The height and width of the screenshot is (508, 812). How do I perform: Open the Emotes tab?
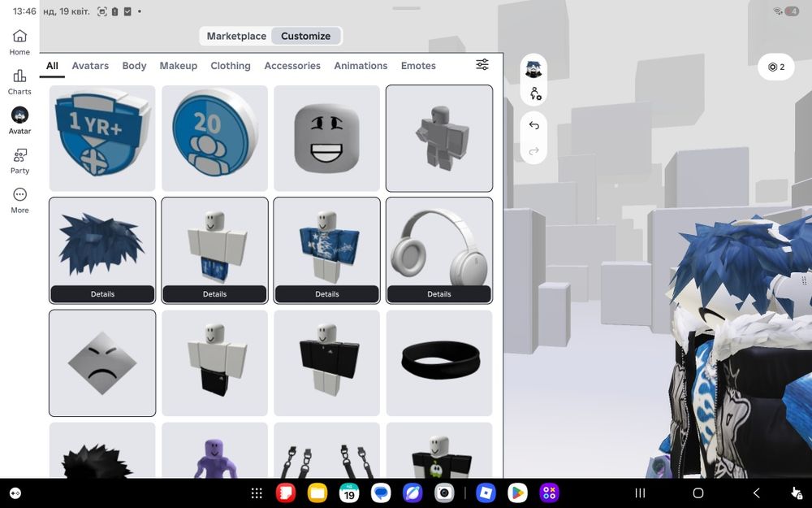click(418, 66)
